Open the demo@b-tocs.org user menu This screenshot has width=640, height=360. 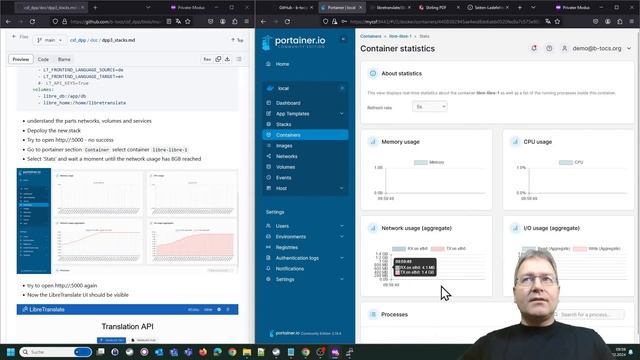(x=596, y=48)
